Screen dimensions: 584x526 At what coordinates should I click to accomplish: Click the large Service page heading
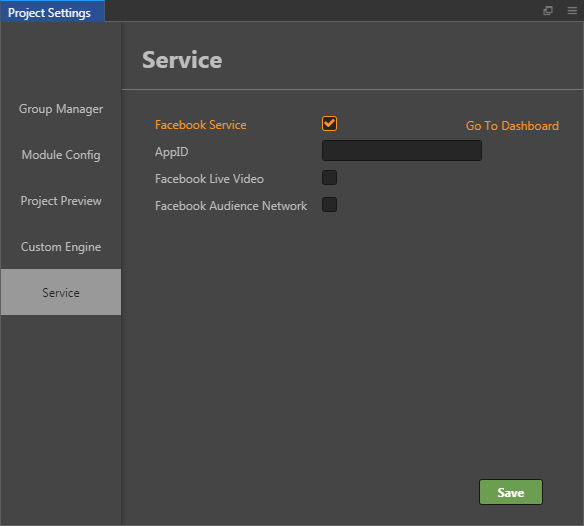182,60
